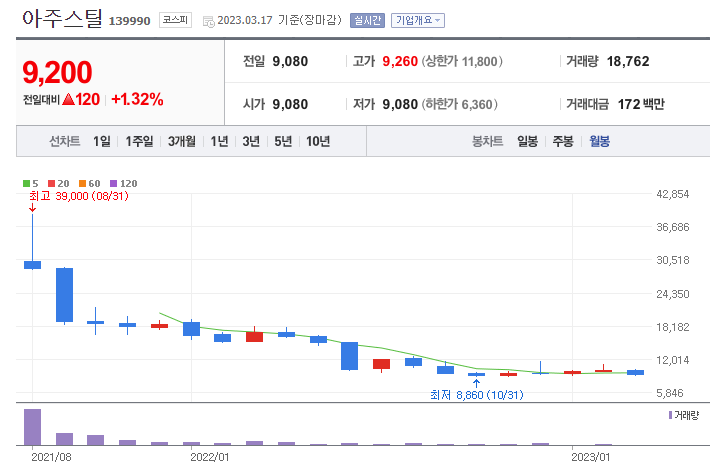
Task: Click the 고가 value 9,260
Action: (x=400, y=61)
